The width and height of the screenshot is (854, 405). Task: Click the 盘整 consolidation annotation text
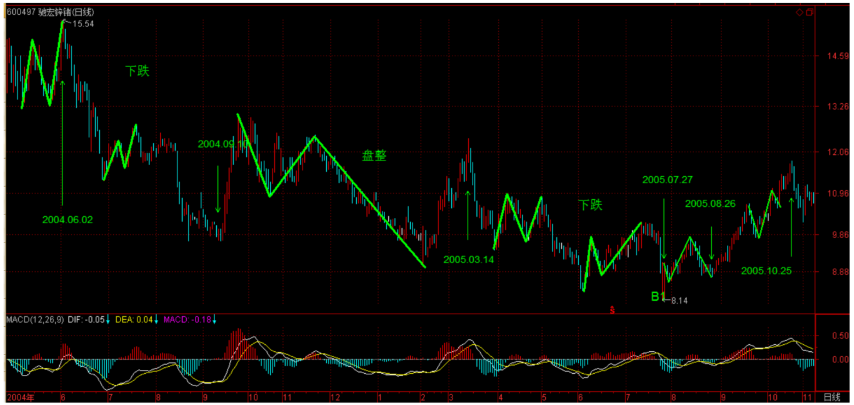pos(374,156)
